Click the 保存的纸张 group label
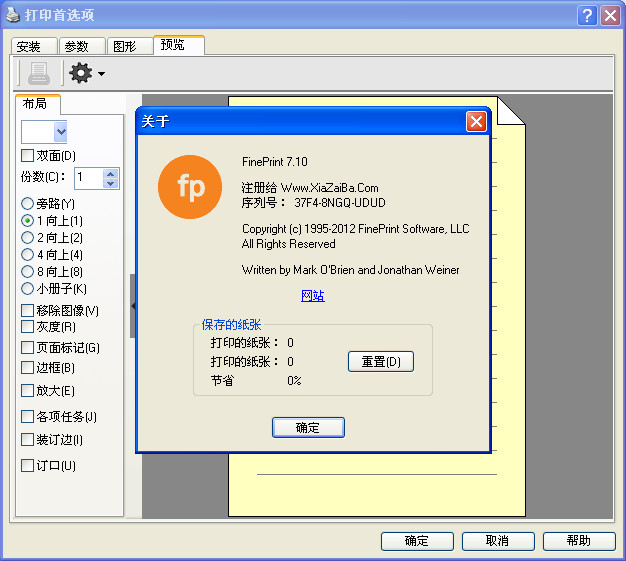The width and height of the screenshot is (626, 561). pyautogui.click(x=231, y=325)
